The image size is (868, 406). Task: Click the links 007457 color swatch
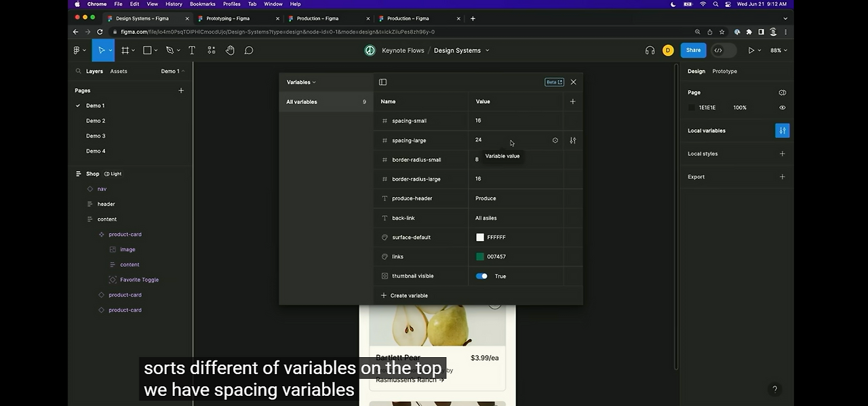click(480, 257)
